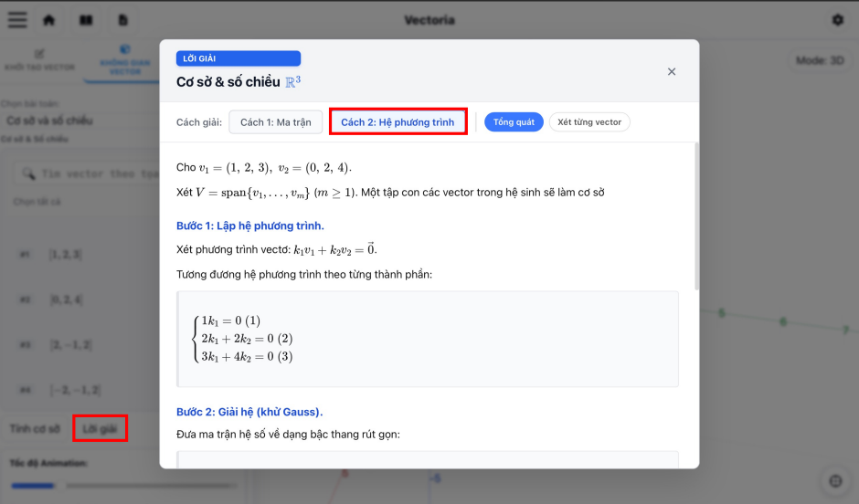The width and height of the screenshot is (859, 504).
Task: Close the Lời giải dialog
Action: [672, 71]
